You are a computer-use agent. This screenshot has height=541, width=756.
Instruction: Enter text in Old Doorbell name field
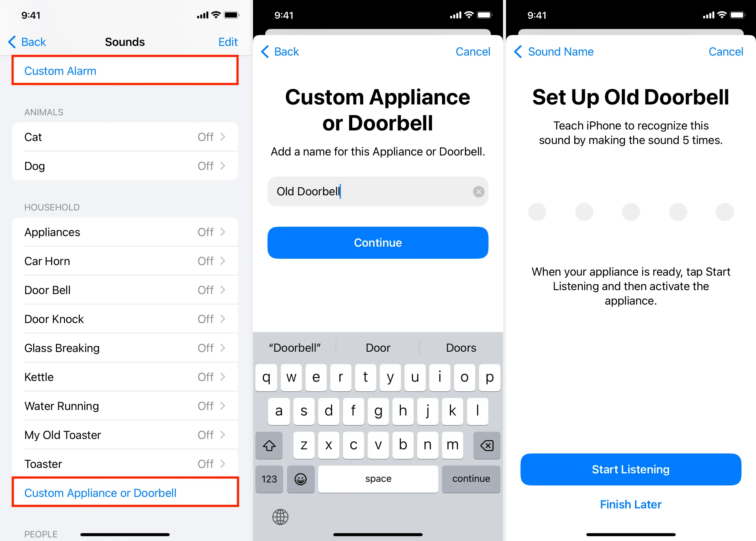[377, 191]
